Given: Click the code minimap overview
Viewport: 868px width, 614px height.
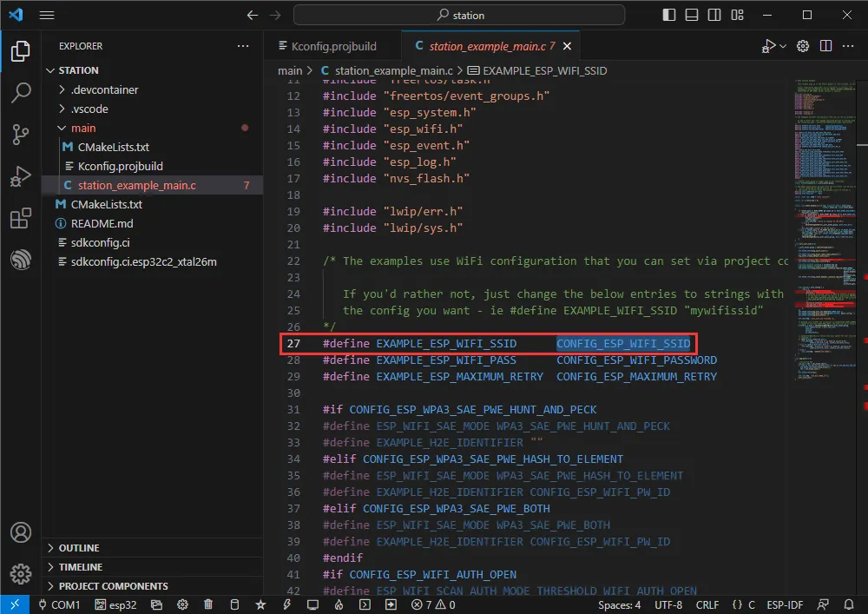Looking at the screenshot, I should click(x=825, y=217).
